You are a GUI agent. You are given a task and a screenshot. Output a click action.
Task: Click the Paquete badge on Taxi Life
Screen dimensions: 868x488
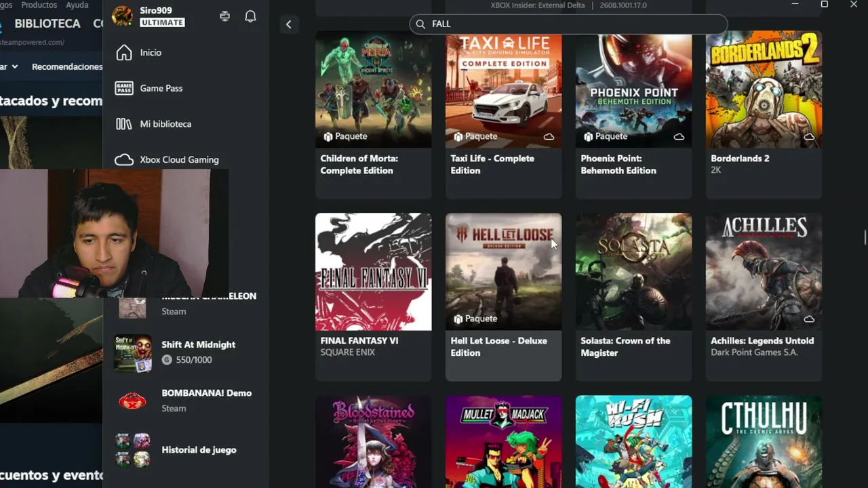pos(475,136)
